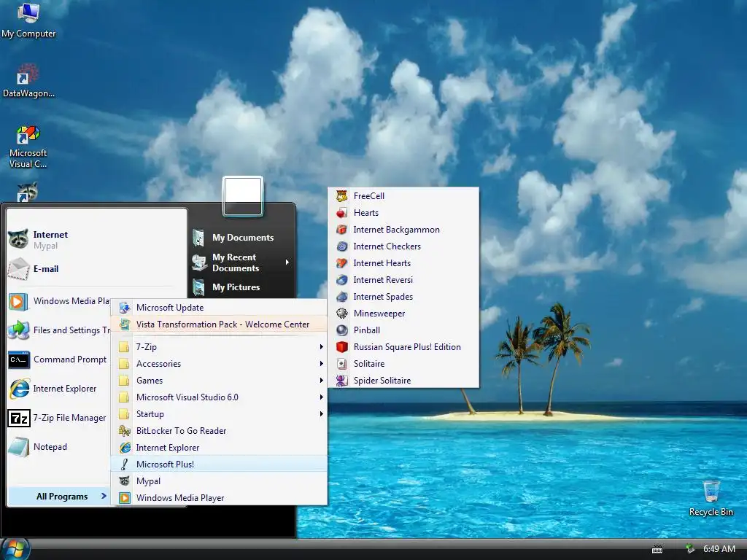The image size is (747, 560).
Task: Expand the 7-Zip programs folder arrow
Action: coord(322,347)
